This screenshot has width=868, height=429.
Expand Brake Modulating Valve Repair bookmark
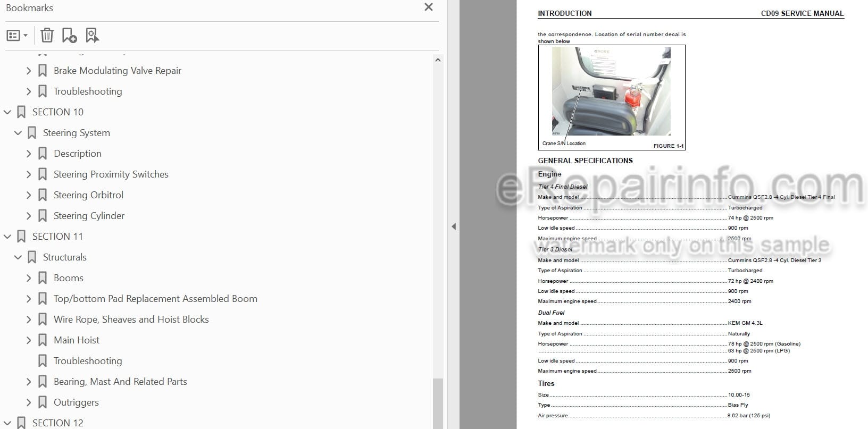(x=29, y=71)
